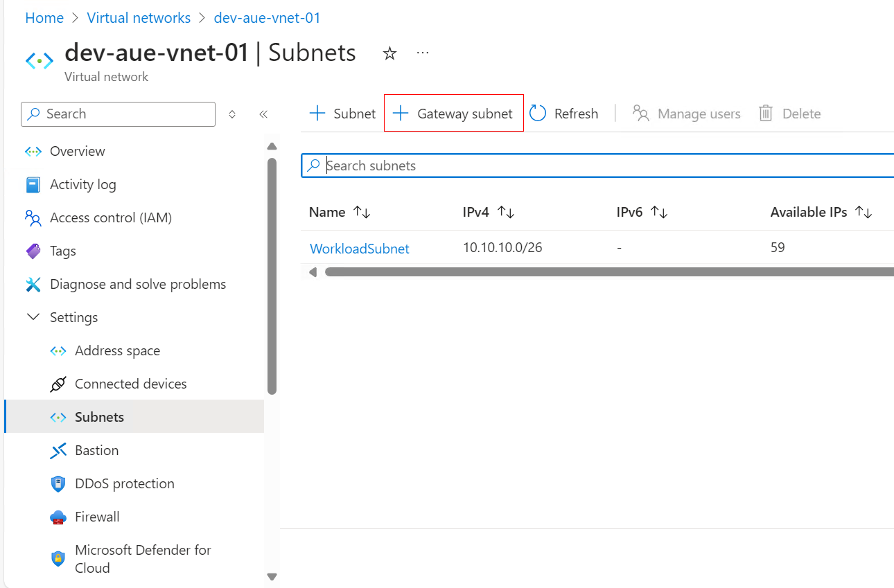Image resolution: width=894 pixels, height=588 pixels.
Task: Collapse the sidebar with the double chevron
Action: pyautogui.click(x=263, y=114)
